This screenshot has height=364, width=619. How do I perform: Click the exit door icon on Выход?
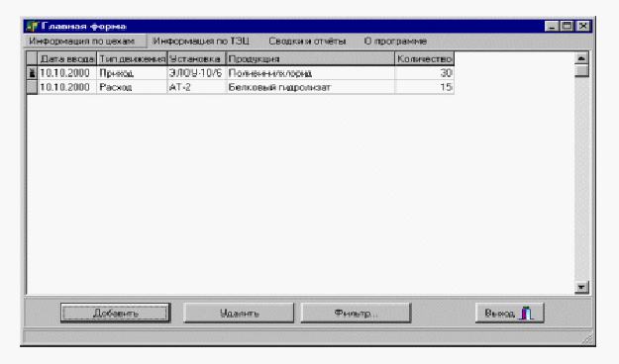(527, 314)
